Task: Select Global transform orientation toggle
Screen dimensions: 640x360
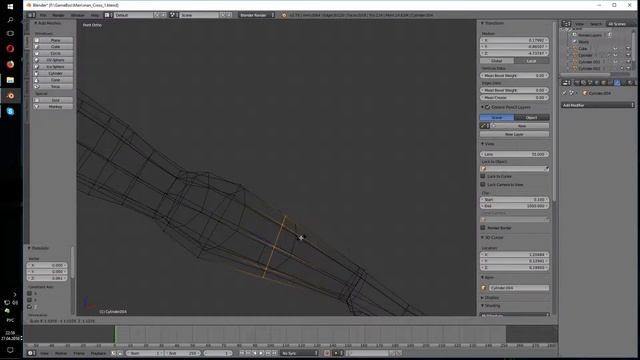Action: 497,61
